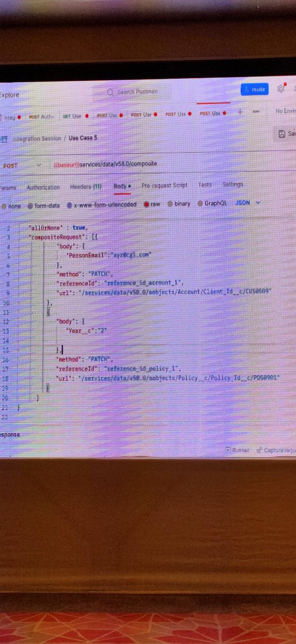
Task: Click the Use Case 5 request name
Action: click(x=83, y=138)
